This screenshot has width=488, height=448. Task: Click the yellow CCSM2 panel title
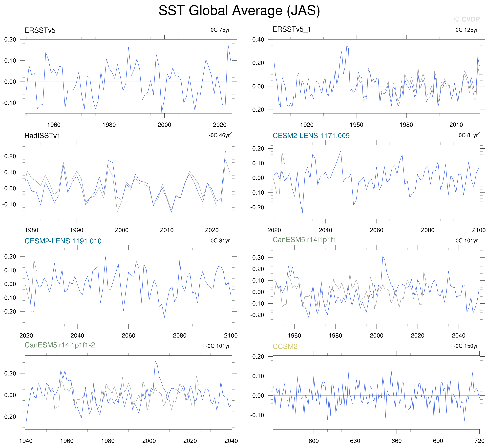(285, 346)
